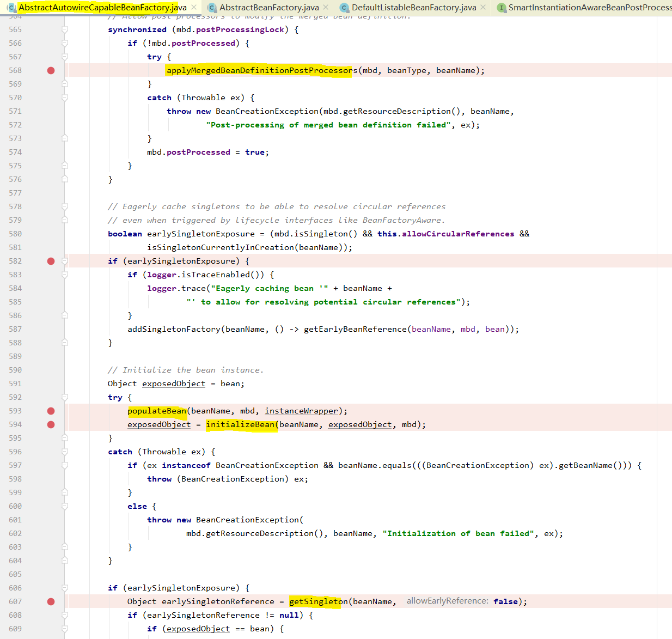Collapse the logger if block at line 583
The width and height of the screenshot is (672, 639).
point(65,275)
